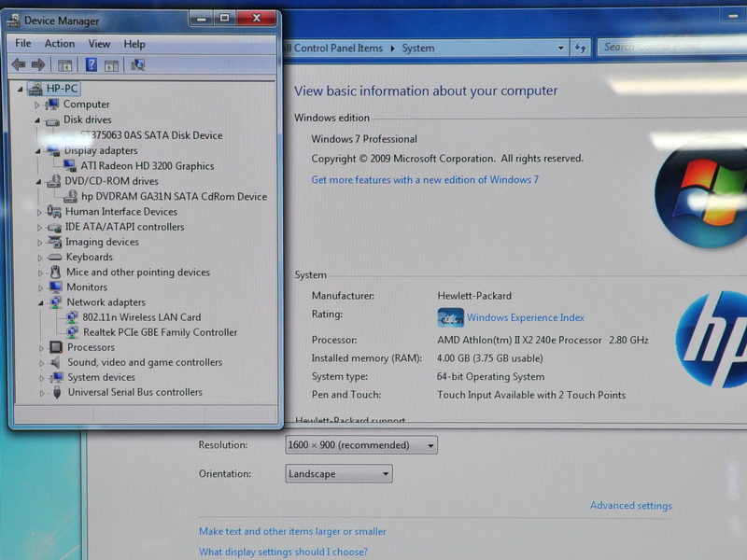Open the View menu in Device Manager

[99, 44]
